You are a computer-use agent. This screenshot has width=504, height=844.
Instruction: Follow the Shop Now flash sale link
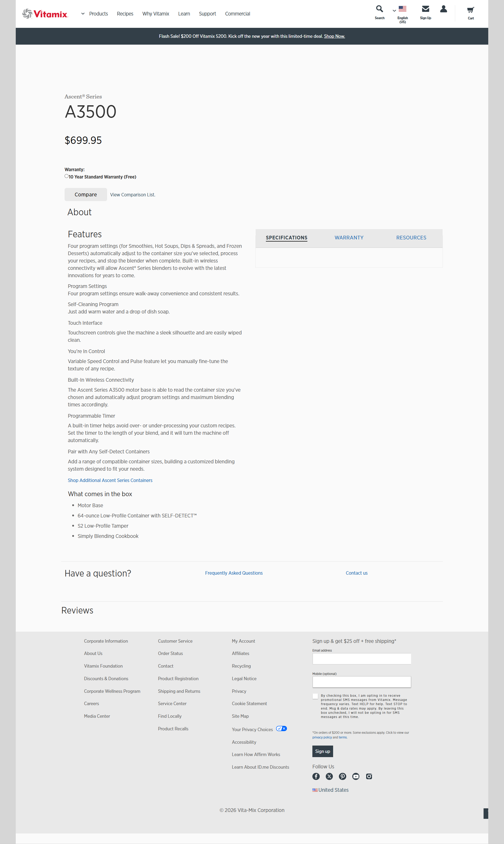pyautogui.click(x=334, y=36)
